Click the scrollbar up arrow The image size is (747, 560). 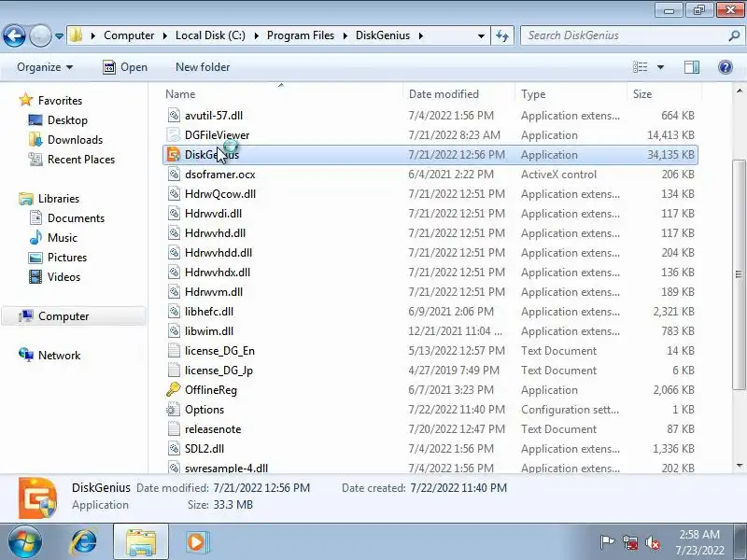click(x=739, y=91)
